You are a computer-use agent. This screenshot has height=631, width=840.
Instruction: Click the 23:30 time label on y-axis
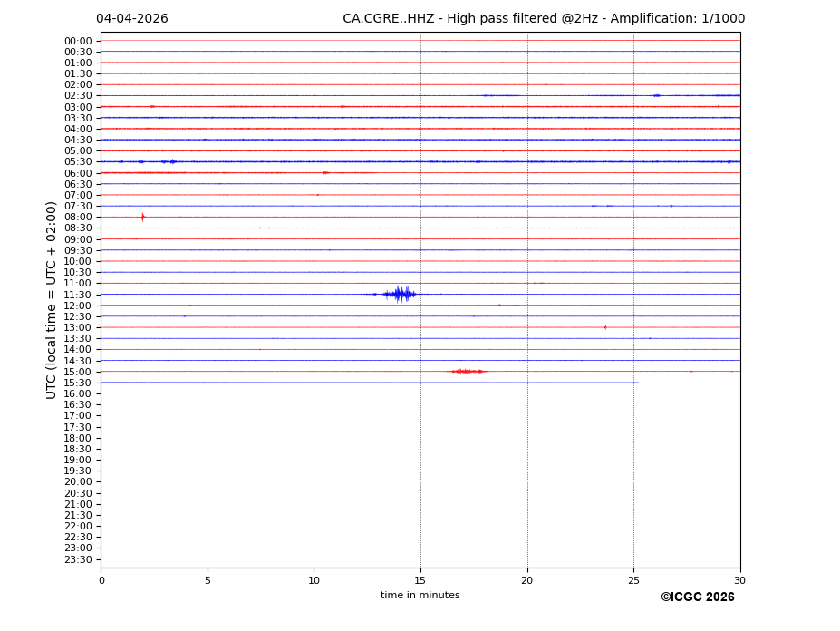pyautogui.click(x=78, y=559)
